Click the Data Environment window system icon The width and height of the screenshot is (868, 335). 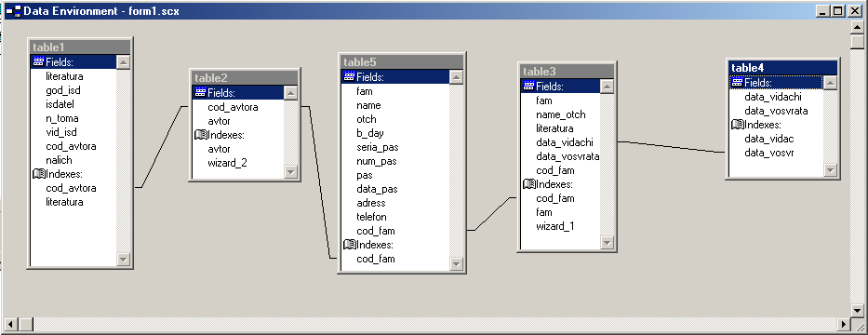coord(13,10)
